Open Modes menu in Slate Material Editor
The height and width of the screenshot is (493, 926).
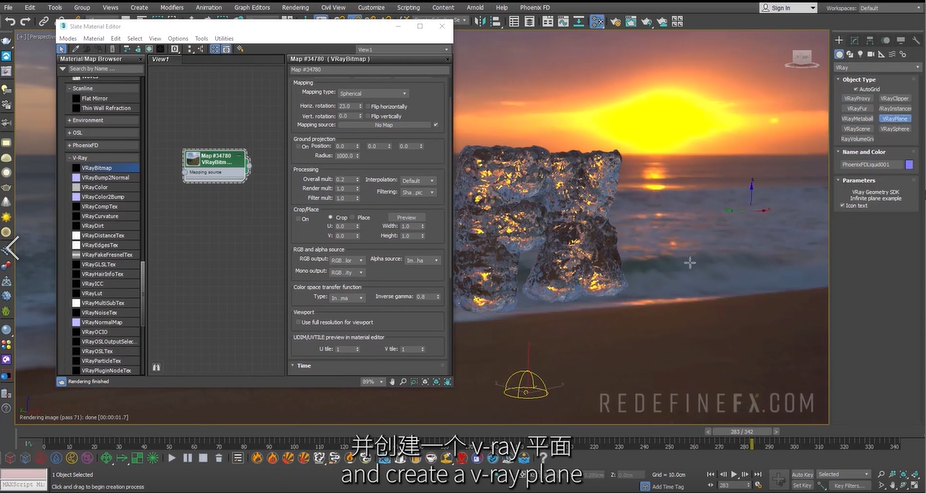click(x=68, y=38)
